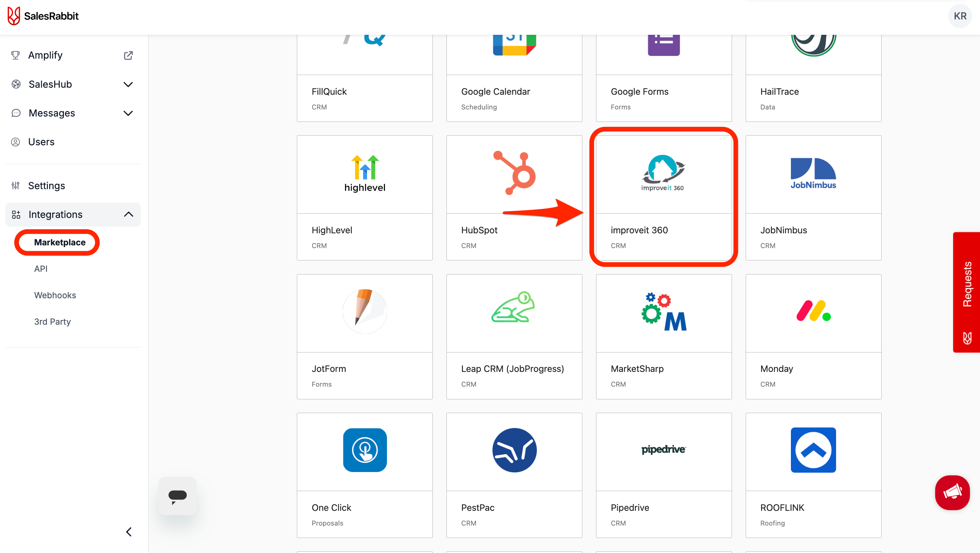
Task: Click the ROOFLINK logo tile
Action: coord(813,450)
